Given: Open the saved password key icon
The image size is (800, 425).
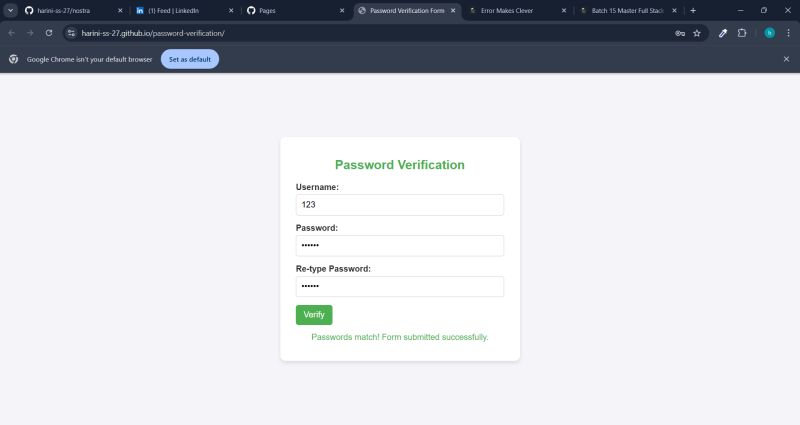Looking at the screenshot, I should (x=680, y=33).
